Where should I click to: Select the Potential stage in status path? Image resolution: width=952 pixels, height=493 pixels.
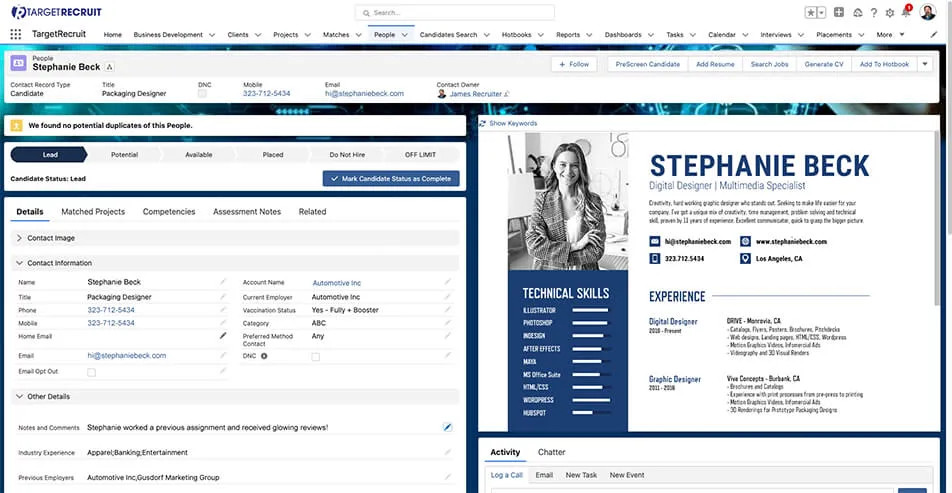pos(124,155)
